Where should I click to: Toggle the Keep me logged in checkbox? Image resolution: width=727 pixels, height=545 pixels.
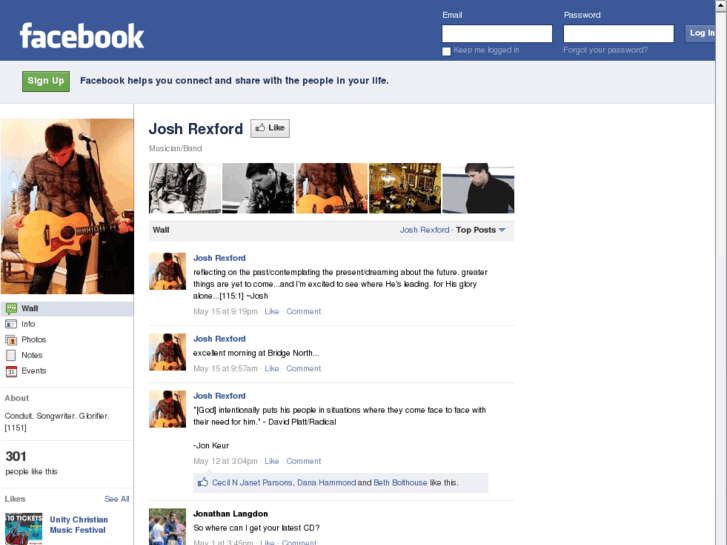pos(446,51)
